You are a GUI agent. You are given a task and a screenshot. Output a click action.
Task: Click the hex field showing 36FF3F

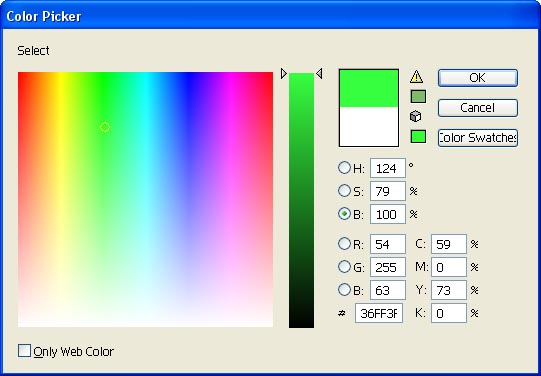(x=379, y=313)
